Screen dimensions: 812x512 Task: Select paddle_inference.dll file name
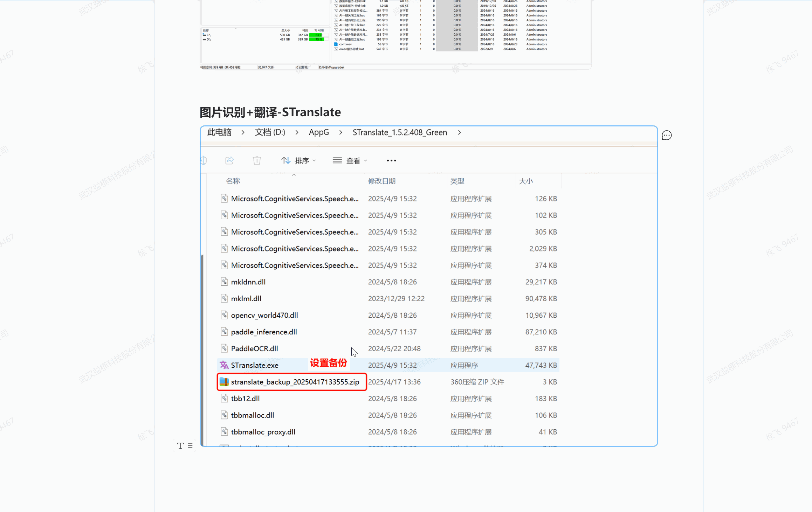264,332
